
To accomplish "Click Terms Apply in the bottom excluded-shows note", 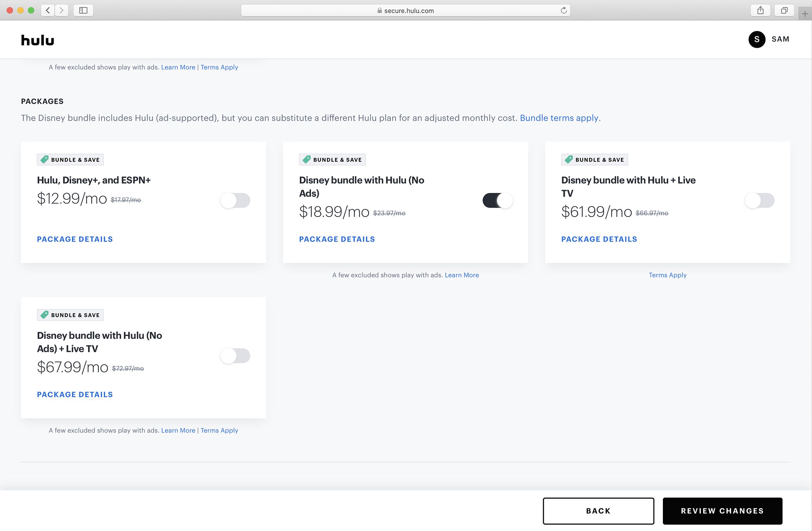I will point(219,430).
